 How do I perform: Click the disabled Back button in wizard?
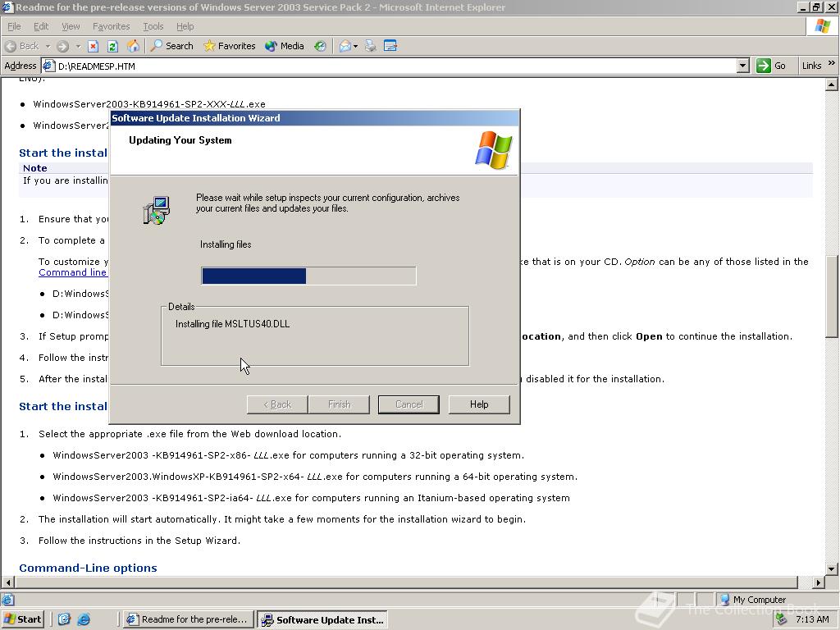pos(277,404)
